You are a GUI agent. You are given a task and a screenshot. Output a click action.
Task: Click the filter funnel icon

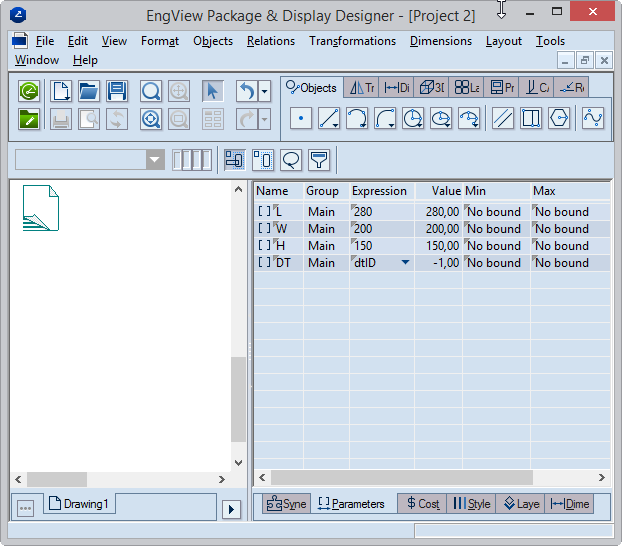point(319,160)
